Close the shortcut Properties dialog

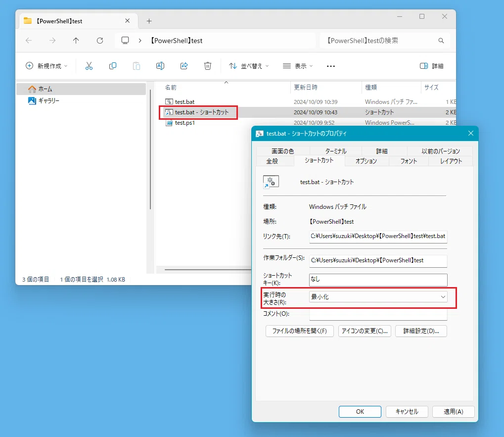click(x=470, y=133)
